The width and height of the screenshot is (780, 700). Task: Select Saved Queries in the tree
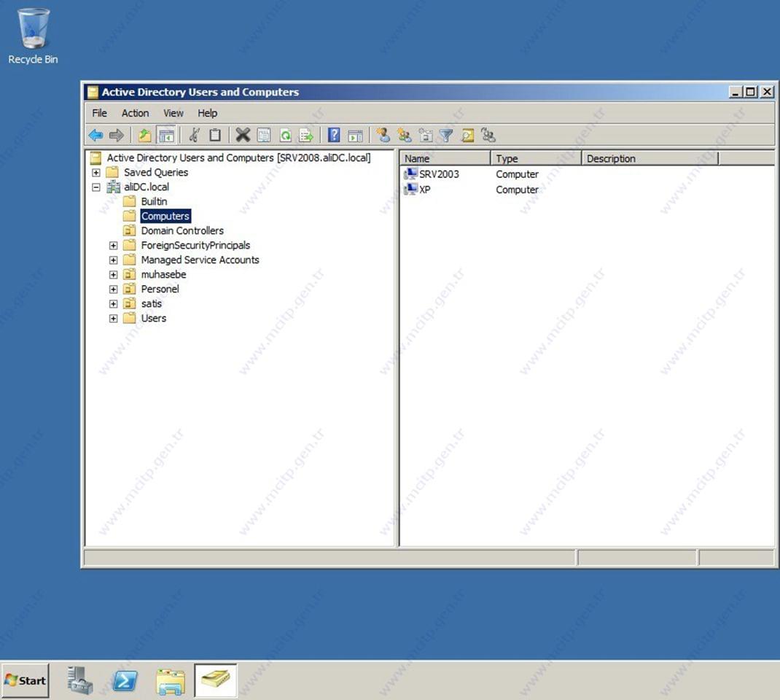coord(156,173)
